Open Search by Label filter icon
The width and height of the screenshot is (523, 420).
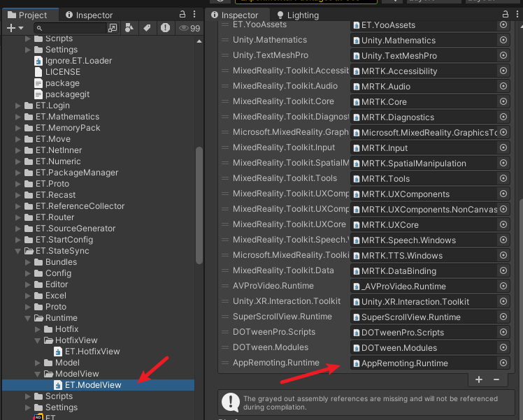pos(147,28)
